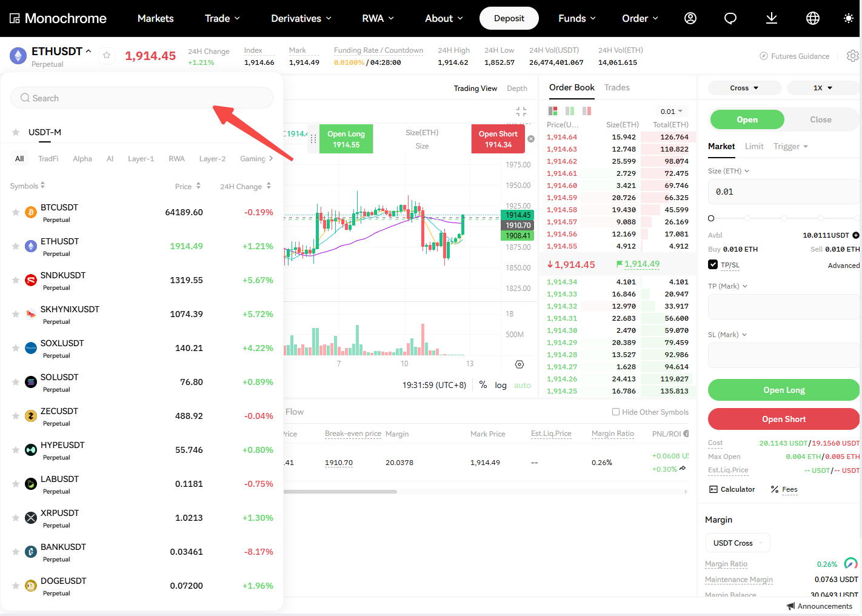Open the chart axis settings icon
This screenshot has height=616, width=862.
point(520,364)
